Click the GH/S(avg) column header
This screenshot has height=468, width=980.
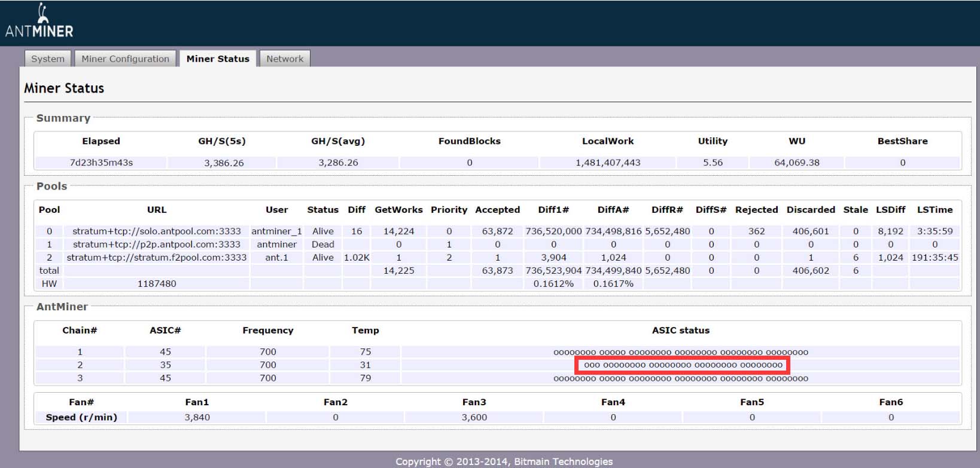coord(338,141)
